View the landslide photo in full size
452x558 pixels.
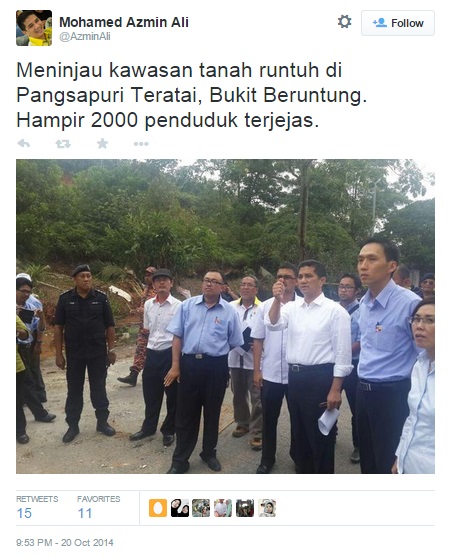click(225, 316)
